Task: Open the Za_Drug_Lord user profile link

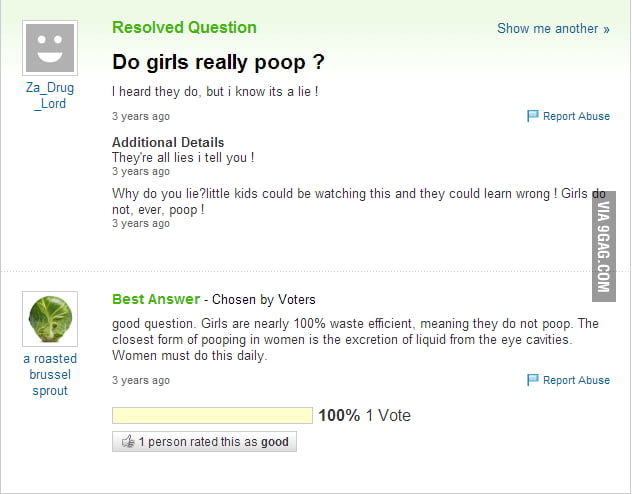Action: [x=49, y=95]
